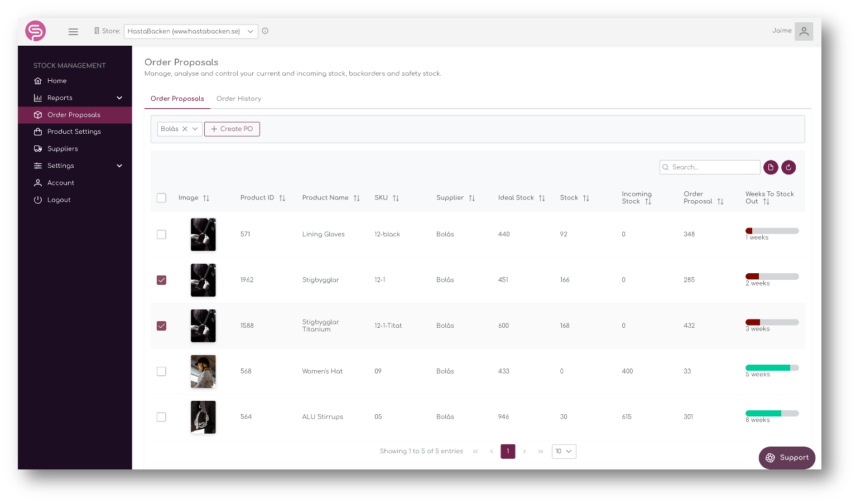Refresh the order proposals table
Screen dimensions: 856x504
(x=788, y=167)
